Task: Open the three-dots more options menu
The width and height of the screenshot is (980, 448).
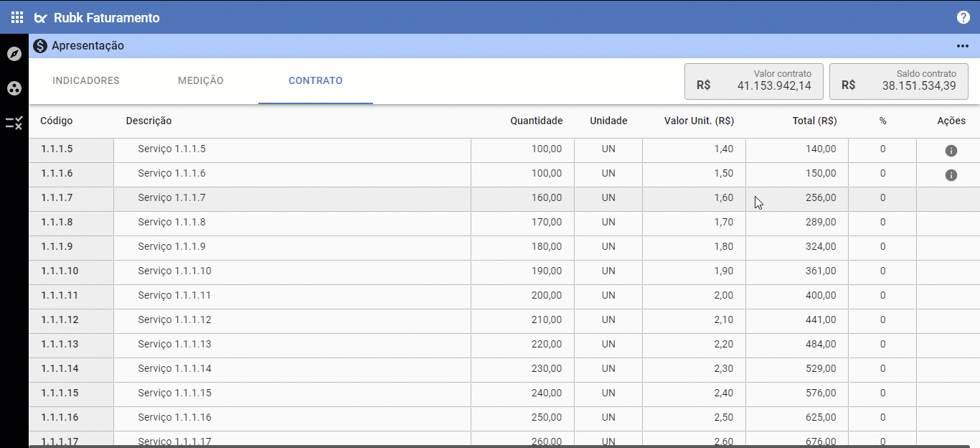Action: tap(963, 46)
